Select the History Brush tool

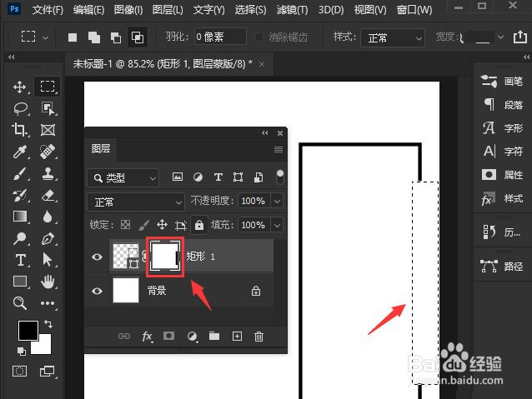(20, 195)
